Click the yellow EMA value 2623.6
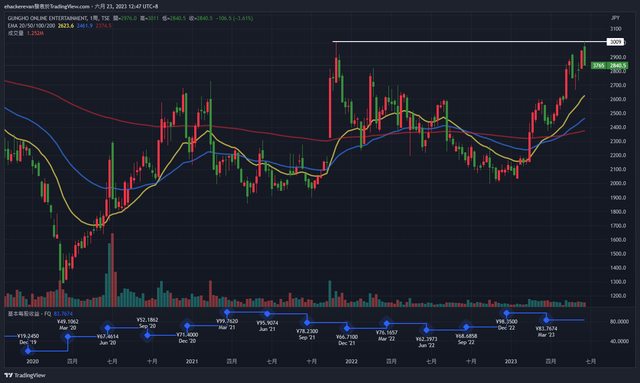This screenshot has height=383, width=640. coord(66,26)
